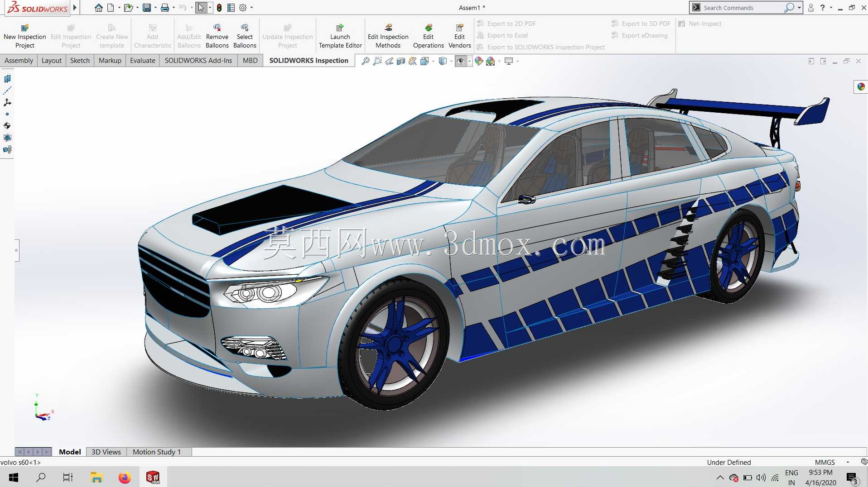The width and height of the screenshot is (868, 487).
Task: Switch to the MBD tab
Action: click(250, 61)
